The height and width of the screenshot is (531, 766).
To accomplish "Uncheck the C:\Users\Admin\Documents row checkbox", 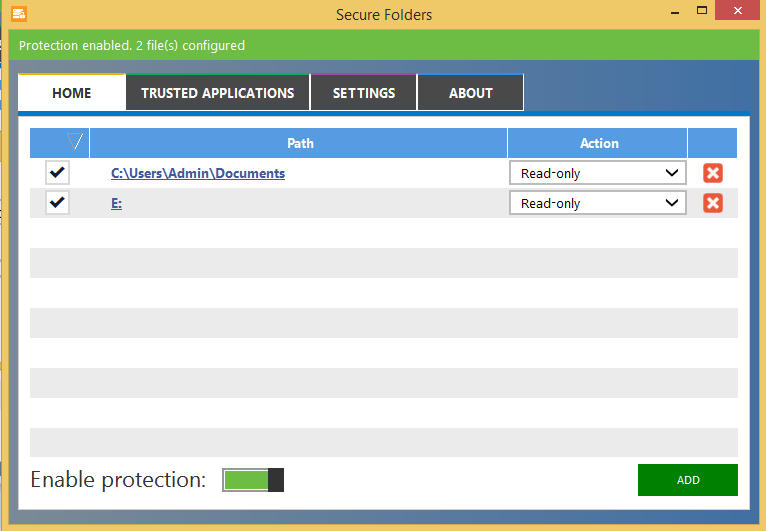I will [x=57, y=172].
